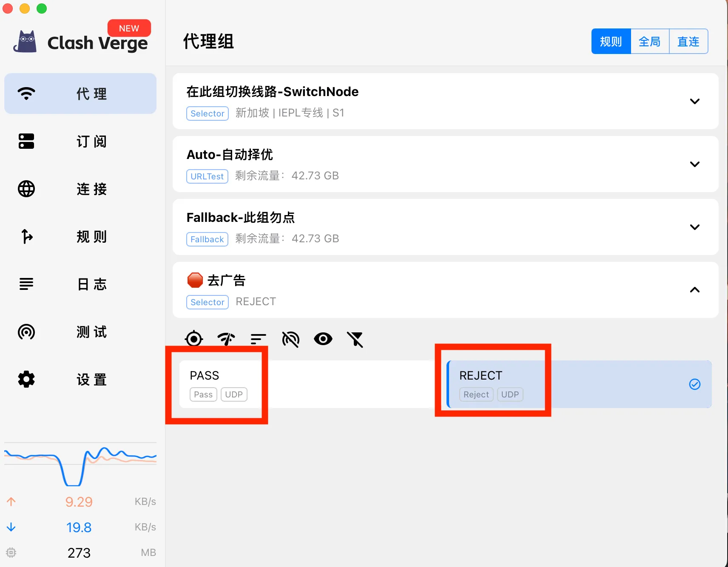Viewport: 728px width, 567px height.
Task: Select the REJECT proxy option
Action: (578, 384)
